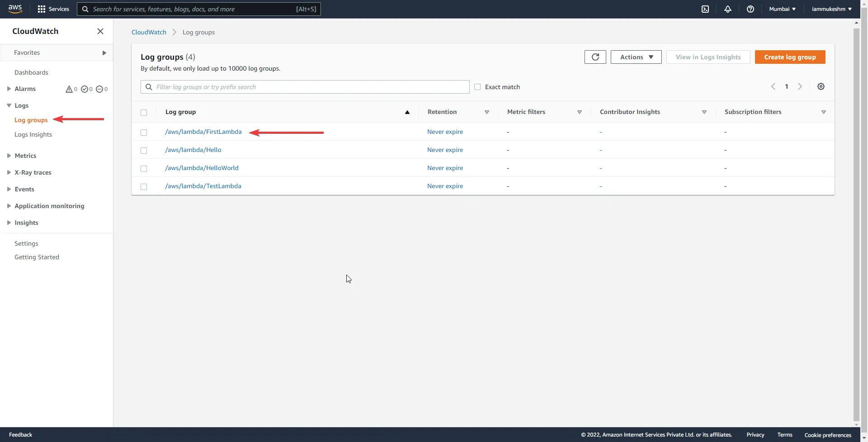The height and width of the screenshot is (442, 868).
Task: Enable the Exact match checkbox
Action: 478,87
